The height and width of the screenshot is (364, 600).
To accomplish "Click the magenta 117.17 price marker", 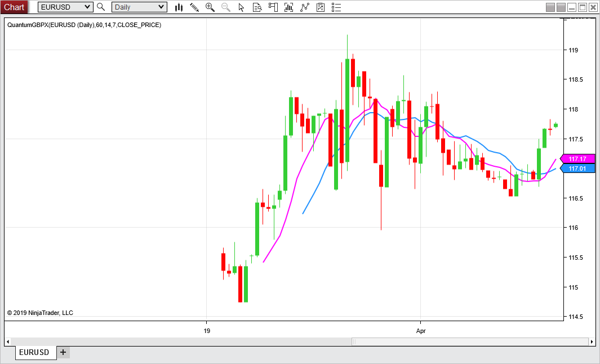I will coord(577,159).
